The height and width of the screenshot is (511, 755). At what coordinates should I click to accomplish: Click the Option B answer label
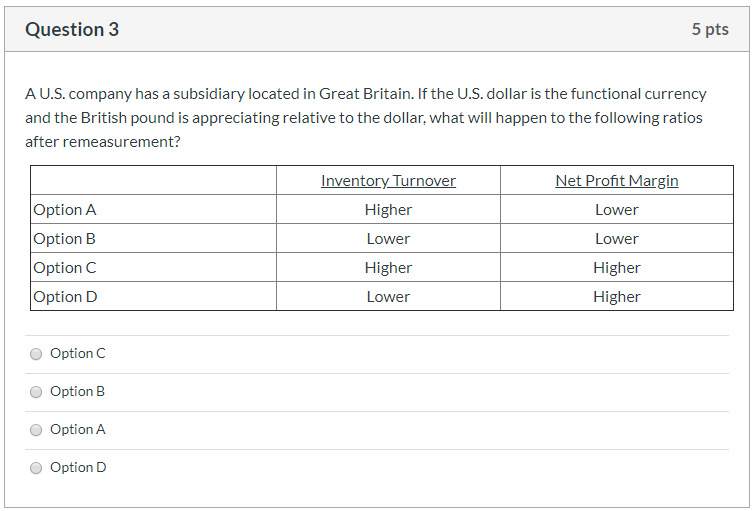(78, 392)
